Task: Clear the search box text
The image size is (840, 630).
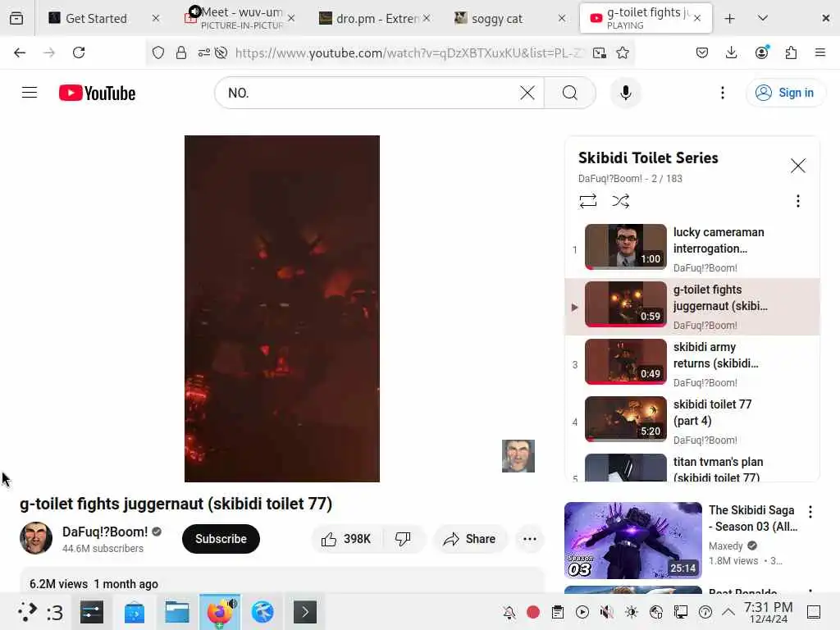Action: pos(527,93)
